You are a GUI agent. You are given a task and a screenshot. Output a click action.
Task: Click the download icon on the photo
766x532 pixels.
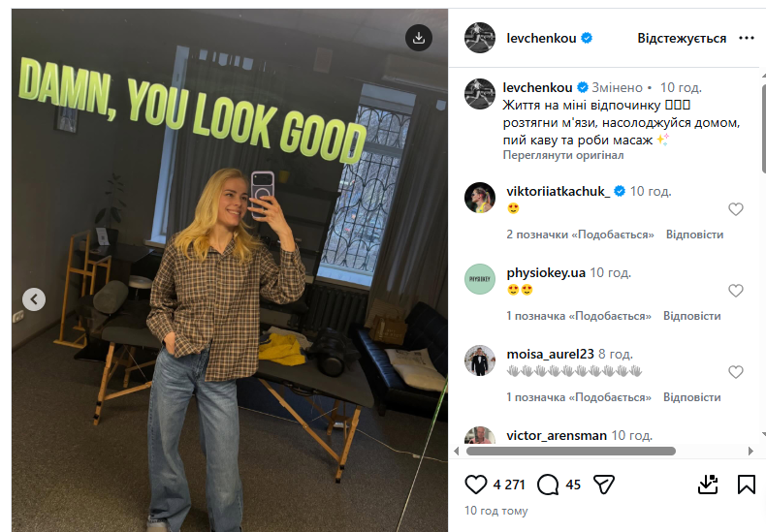coord(419,38)
